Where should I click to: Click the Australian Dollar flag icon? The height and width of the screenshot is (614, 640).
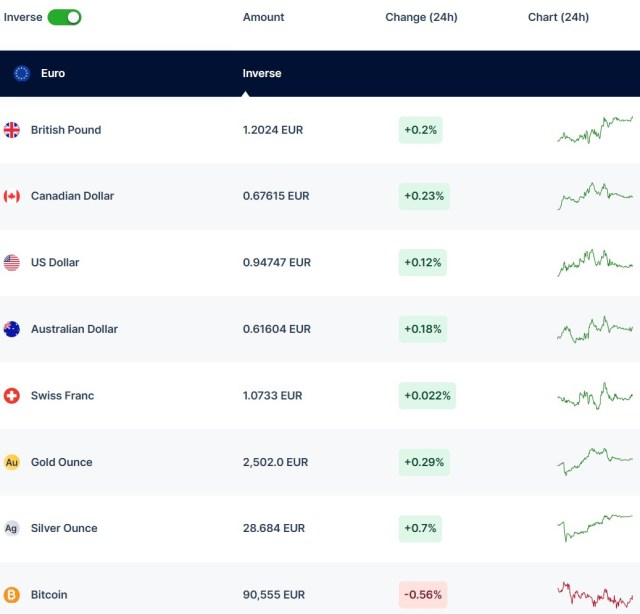pyautogui.click(x=12, y=329)
